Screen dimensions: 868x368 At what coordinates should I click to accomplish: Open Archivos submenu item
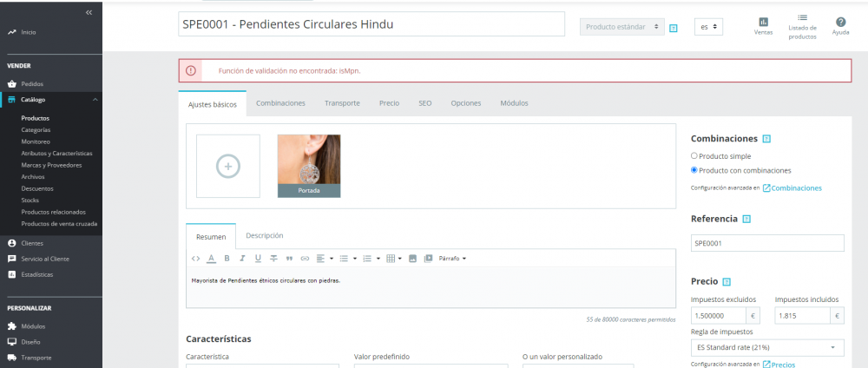(32, 177)
